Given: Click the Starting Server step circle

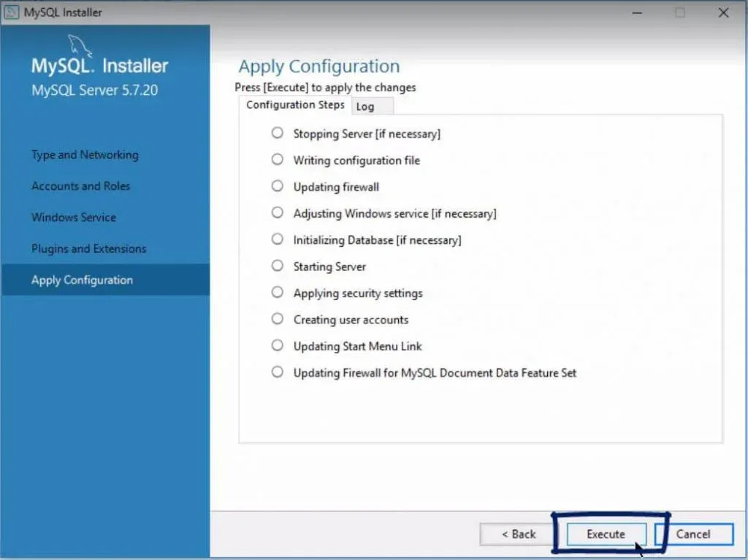Looking at the screenshot, I should pyautogui.click(x=277, y=266).
